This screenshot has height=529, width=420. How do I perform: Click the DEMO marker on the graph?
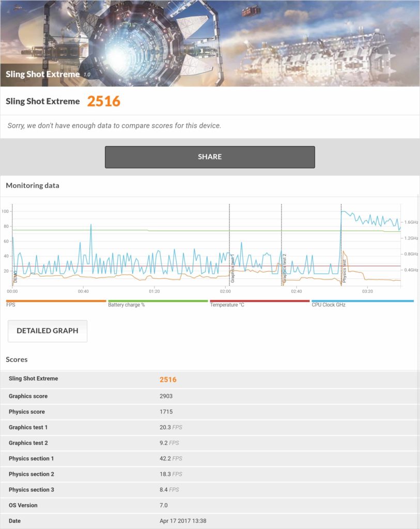point(15,275)
